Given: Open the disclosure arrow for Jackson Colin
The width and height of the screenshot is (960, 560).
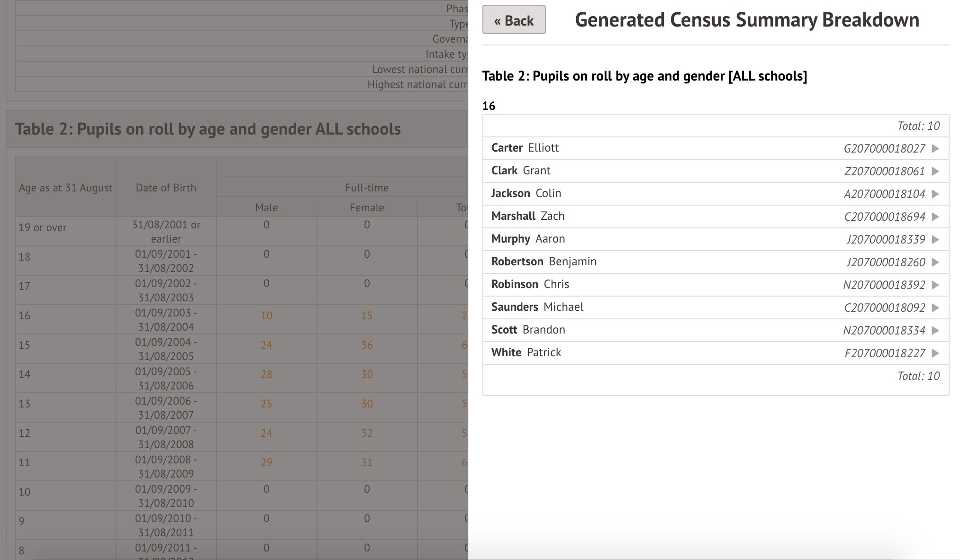Looking at the screenshot, I should tap(935, 194).
